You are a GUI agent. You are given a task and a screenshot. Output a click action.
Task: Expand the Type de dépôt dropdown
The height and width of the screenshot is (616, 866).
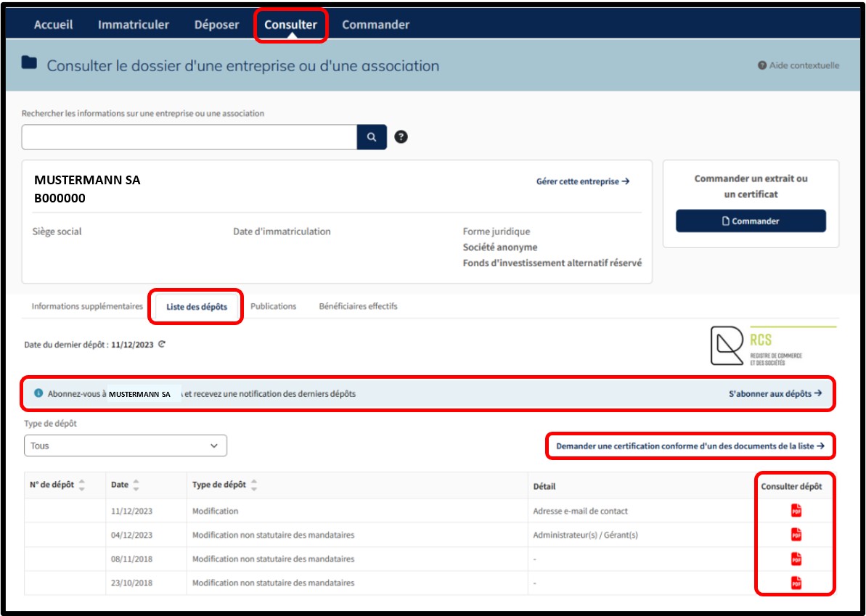click(125, 445)
